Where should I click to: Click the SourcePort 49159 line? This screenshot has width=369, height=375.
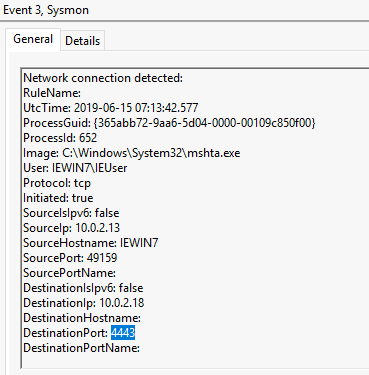[70, 258]
